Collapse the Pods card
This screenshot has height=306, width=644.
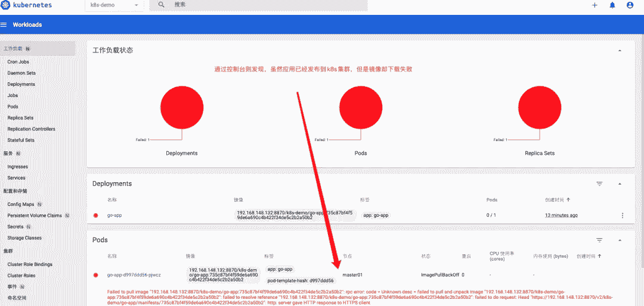(620, 240)
